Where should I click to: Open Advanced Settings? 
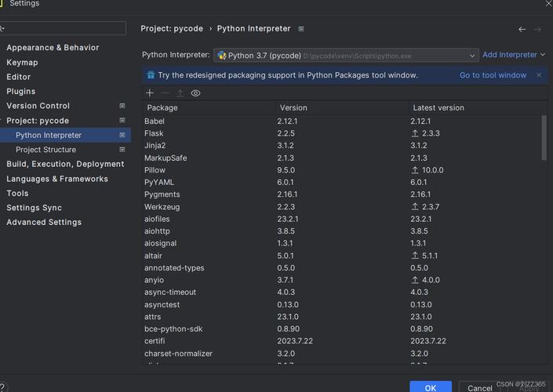pyautogui.click(x=44, y=222)
